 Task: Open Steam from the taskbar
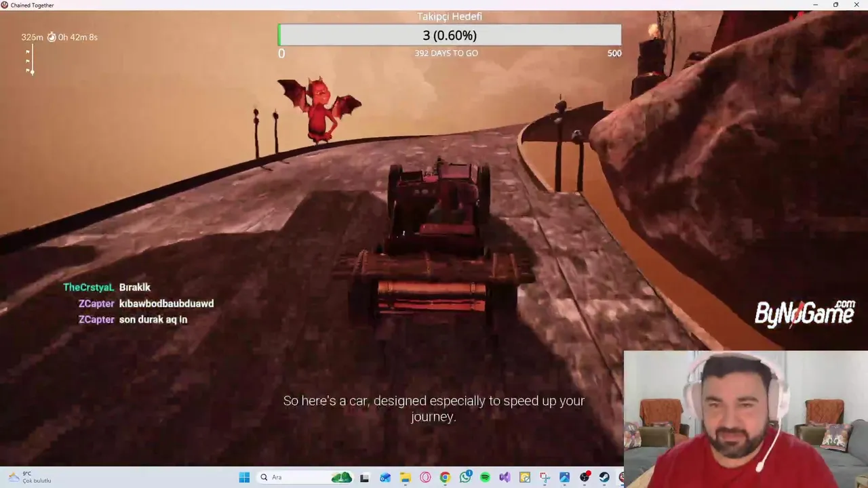click(x=604, y=477)
